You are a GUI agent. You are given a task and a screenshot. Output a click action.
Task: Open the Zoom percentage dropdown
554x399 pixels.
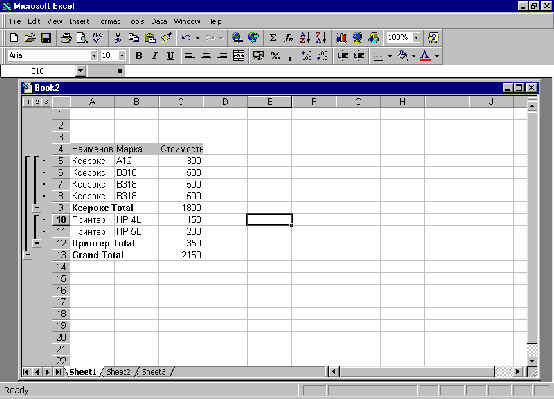[x=417, y=37]
